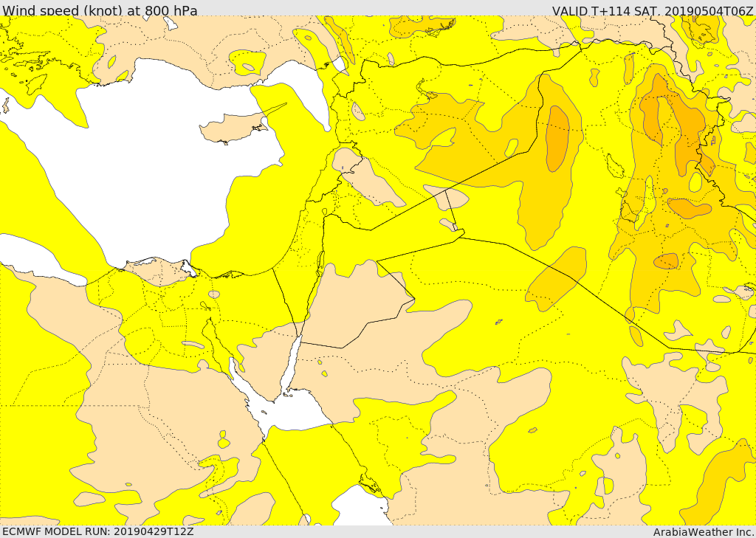Click the 'ArabiaWeather Inc' credit text
The height and width of the screenshot is (538, 756).
[704, 532]
